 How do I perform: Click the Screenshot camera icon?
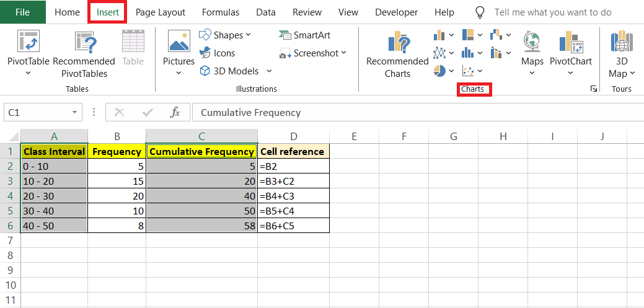(285, 53)
